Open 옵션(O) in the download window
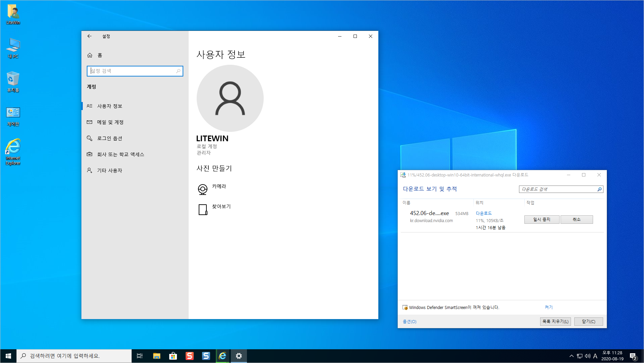This screenshot has height=363, width=644. (x=409, y=322)
